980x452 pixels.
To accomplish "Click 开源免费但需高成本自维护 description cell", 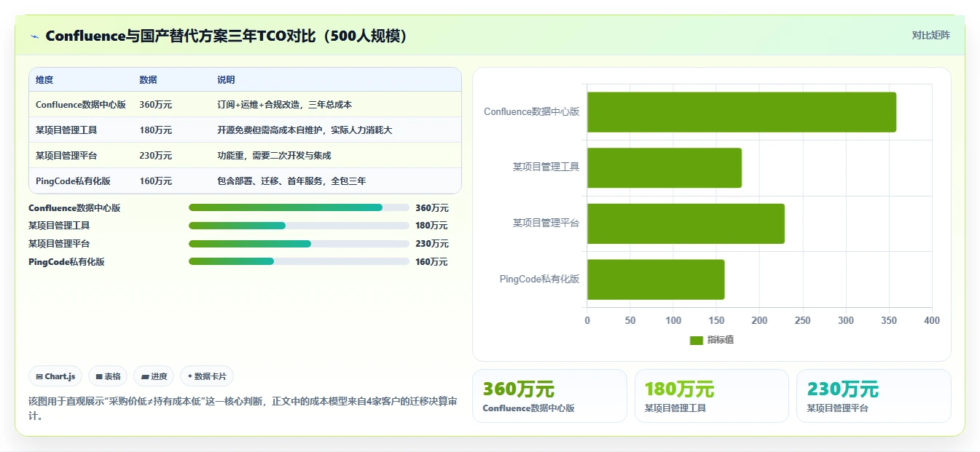I will [x=305, y=130].
